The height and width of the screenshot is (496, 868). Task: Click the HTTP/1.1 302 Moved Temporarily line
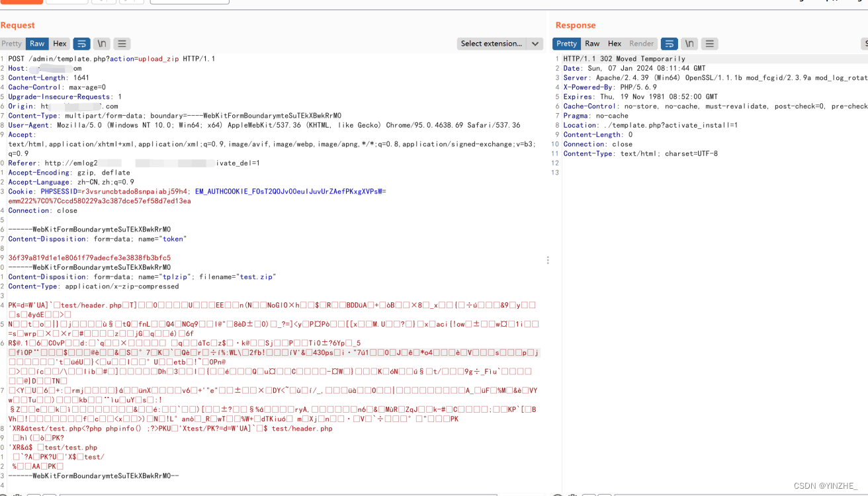[625, 59]
